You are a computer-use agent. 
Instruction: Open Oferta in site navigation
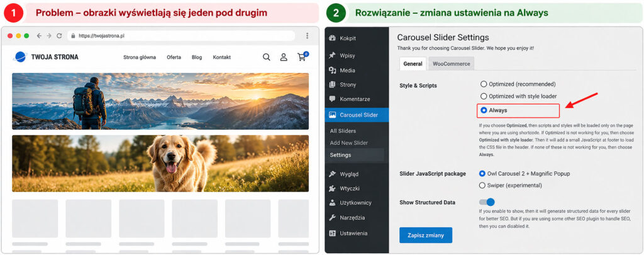[174, 57]
